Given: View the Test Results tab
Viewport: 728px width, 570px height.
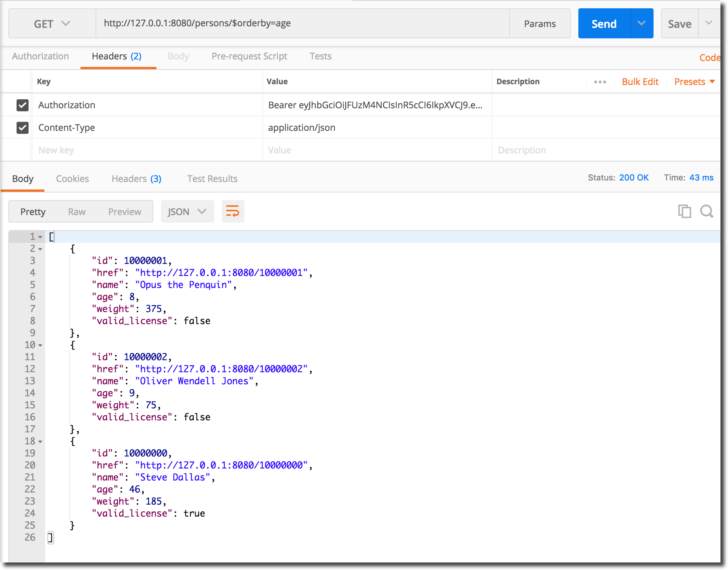Looking at the screenshot, I should (212, 179).
